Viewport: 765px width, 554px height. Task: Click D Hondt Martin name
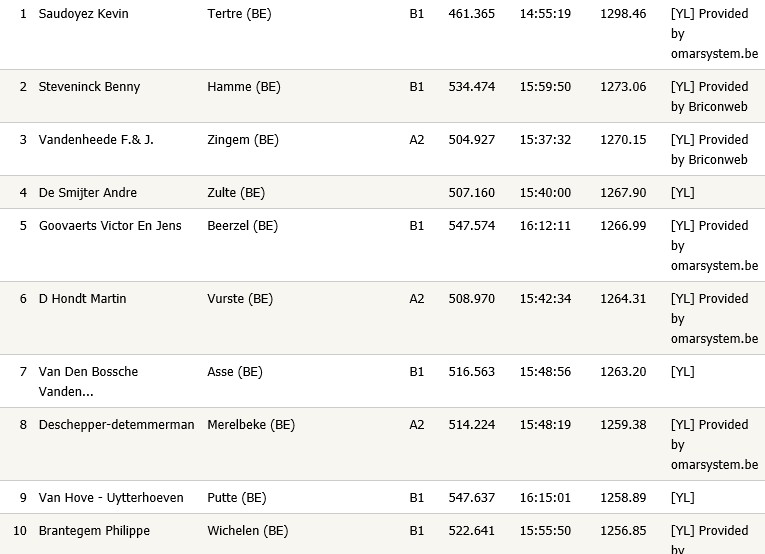click(x=82, y=299)
